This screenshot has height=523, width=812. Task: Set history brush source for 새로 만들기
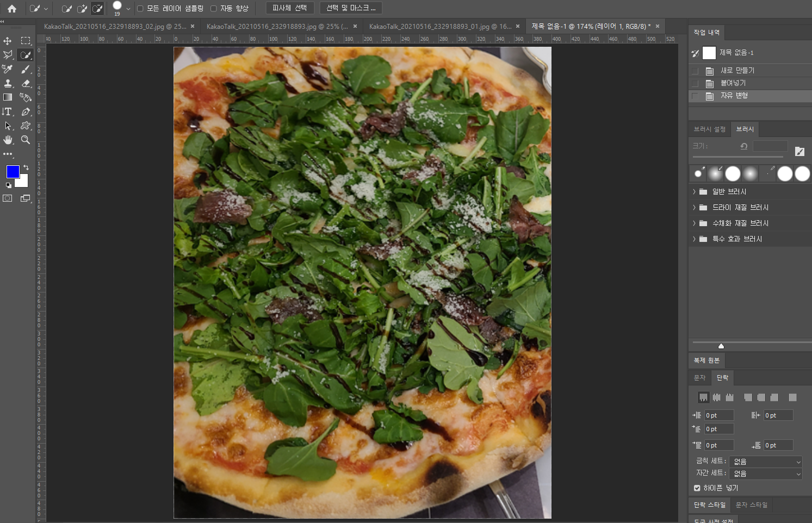(695, 71)
